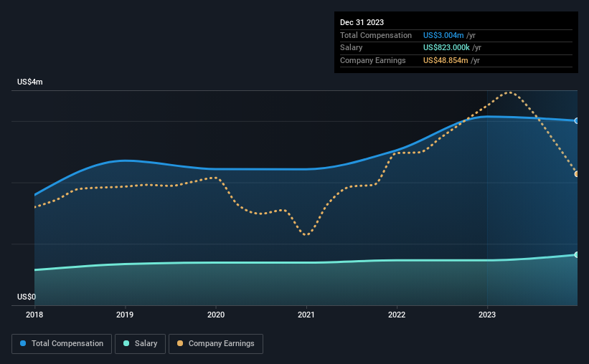Click the US$3.004m total compensation value

tap(443, 35)
